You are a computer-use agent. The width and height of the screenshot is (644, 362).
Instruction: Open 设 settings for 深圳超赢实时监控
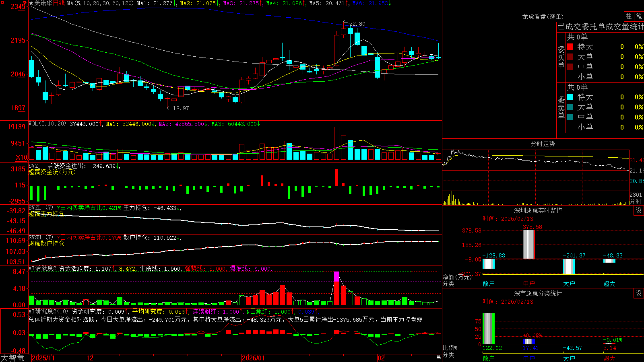639,210
